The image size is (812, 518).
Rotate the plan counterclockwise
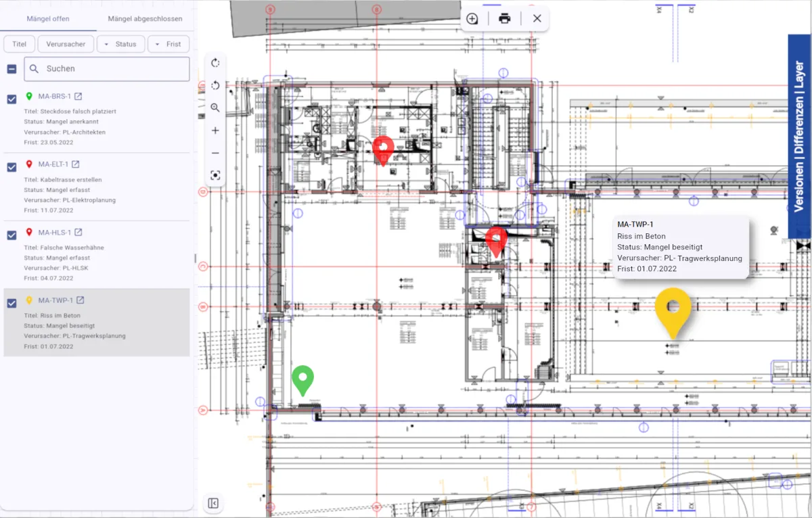[x=215, y=85]
